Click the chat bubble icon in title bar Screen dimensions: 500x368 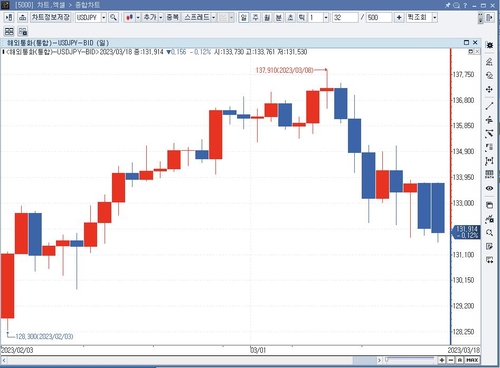[x=456, y=5]
